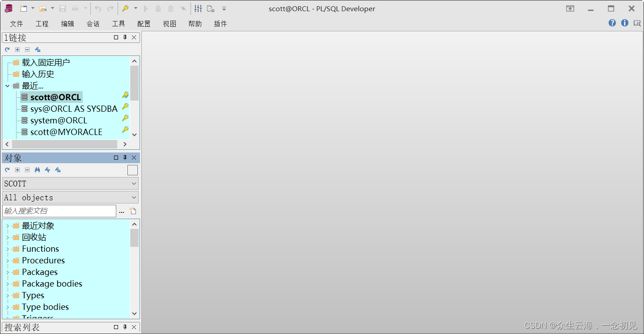Click the filter wrench icon in 对象 panel
The height and width of the screenshot is (334, 644).
pyautogui.click(x=47, y=170)
